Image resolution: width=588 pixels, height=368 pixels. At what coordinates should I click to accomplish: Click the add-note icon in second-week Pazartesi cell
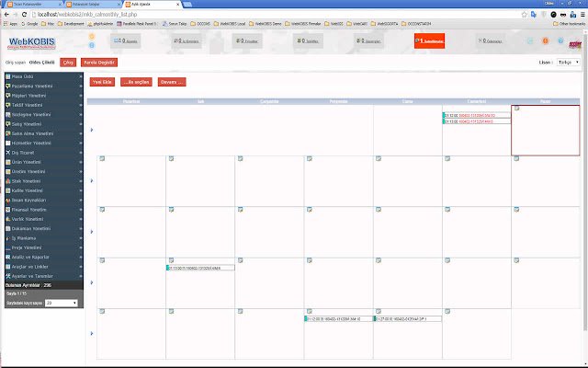102,158
